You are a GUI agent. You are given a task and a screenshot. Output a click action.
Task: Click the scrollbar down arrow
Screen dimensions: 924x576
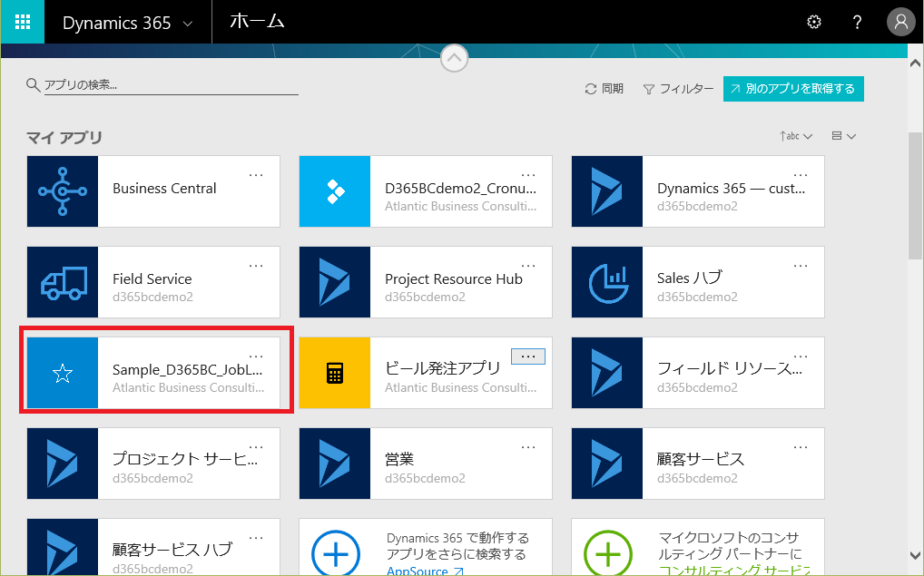pyautogui.click(x=915, y=555)
